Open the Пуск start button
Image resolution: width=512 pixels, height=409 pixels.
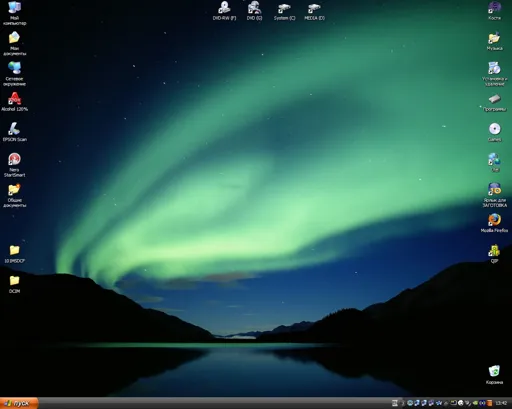coord(19,403)
